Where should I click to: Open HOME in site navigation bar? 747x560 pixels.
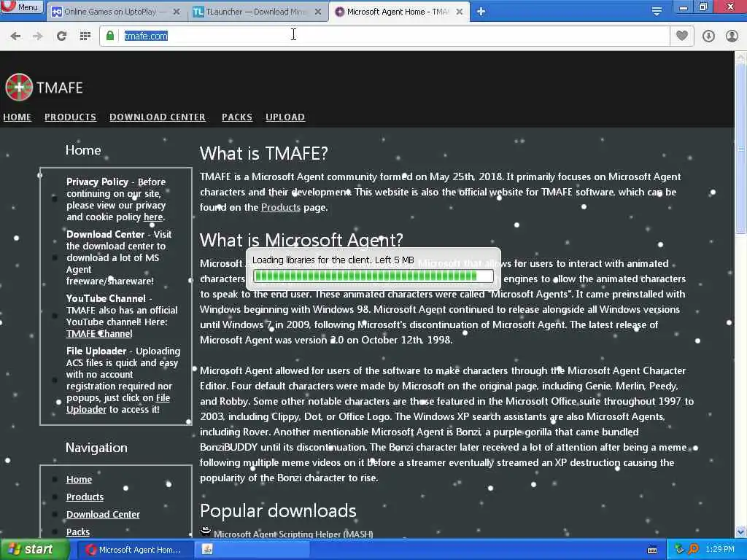[18, 117]
